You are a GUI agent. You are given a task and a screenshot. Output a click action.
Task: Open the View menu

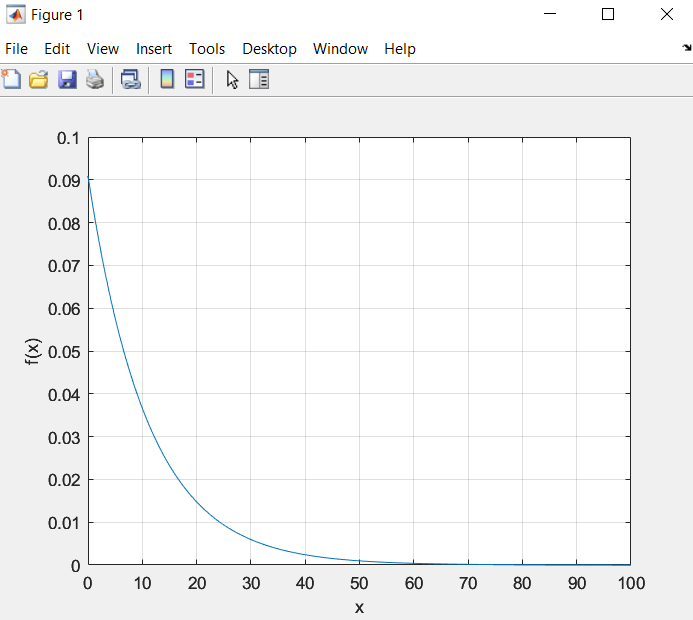(x=103, y=49)
